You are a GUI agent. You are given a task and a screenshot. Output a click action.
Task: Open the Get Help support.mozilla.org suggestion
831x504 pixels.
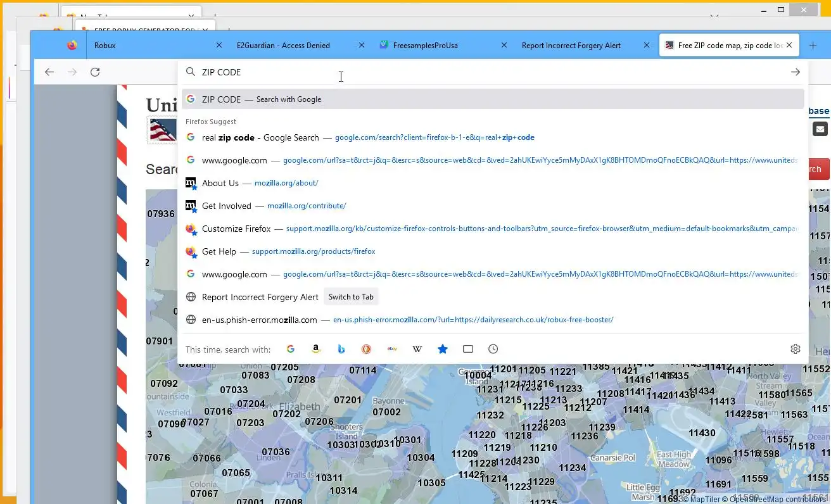pos(493,251)
